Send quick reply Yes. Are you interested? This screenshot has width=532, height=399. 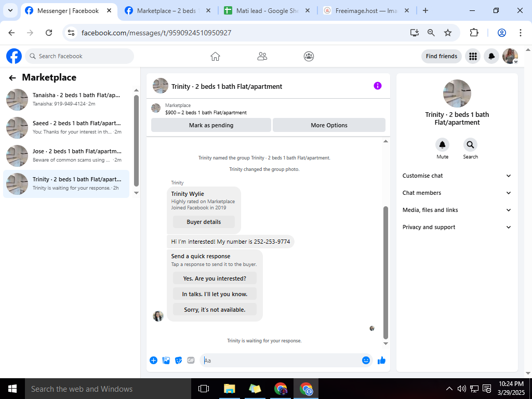[x=215, y=278]
